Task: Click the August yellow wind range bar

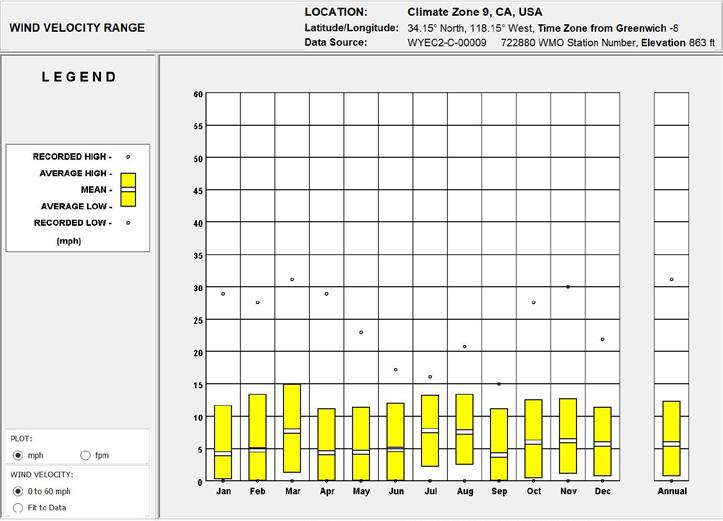Action: coord(464,429)
